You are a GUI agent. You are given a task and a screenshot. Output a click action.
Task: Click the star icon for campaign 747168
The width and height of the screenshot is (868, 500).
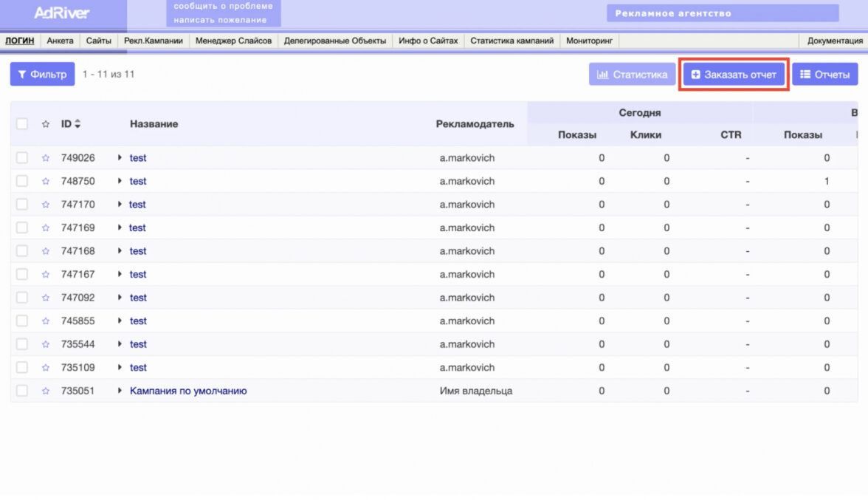[46, 251]
